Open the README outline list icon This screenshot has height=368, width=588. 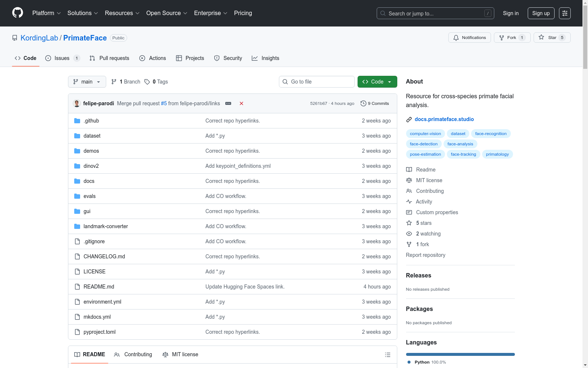point(388,355)
